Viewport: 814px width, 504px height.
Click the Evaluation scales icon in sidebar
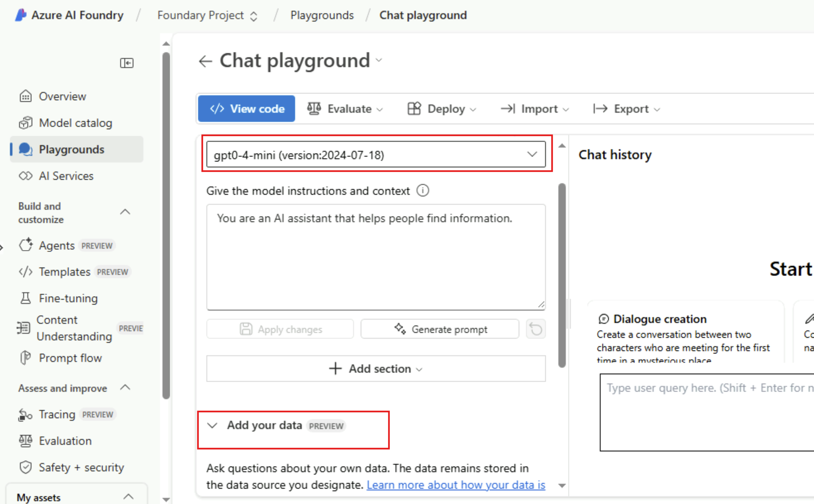[26, 441]
